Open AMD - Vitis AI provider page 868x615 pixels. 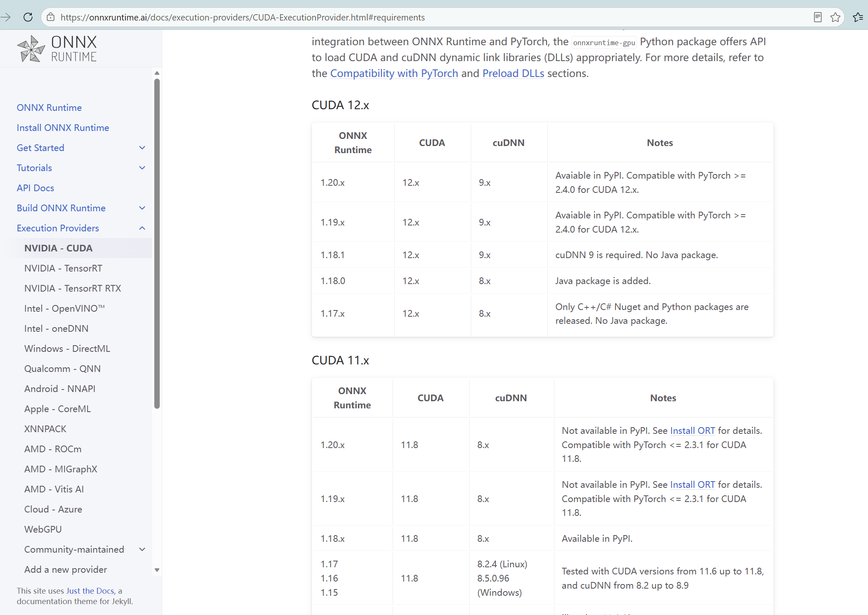pyautogui.click(x=54, y=489)
